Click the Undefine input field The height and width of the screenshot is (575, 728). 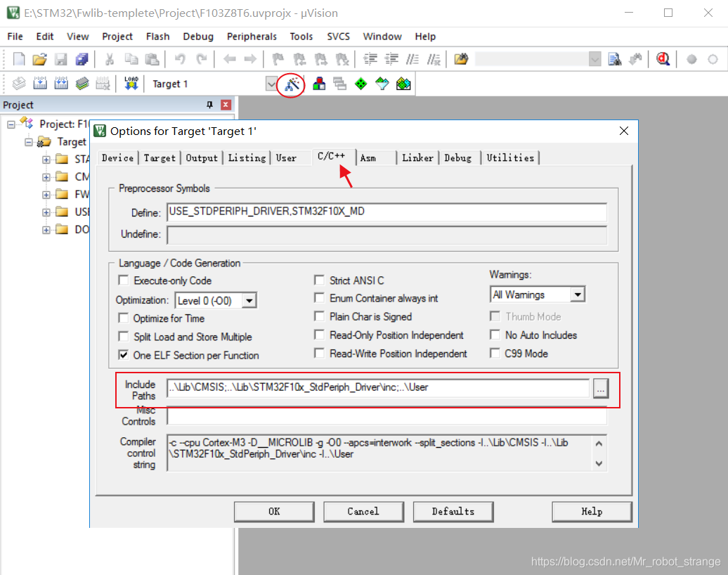(x=386, y=235)
